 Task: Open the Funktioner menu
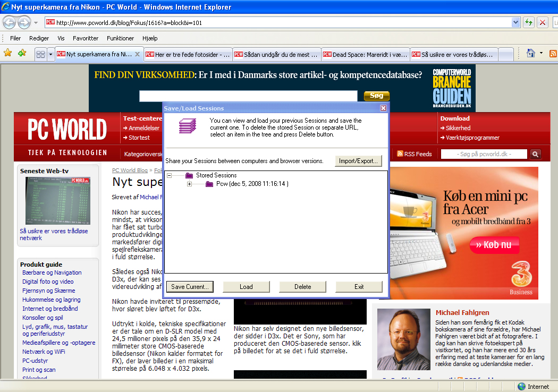pos(120,38)
